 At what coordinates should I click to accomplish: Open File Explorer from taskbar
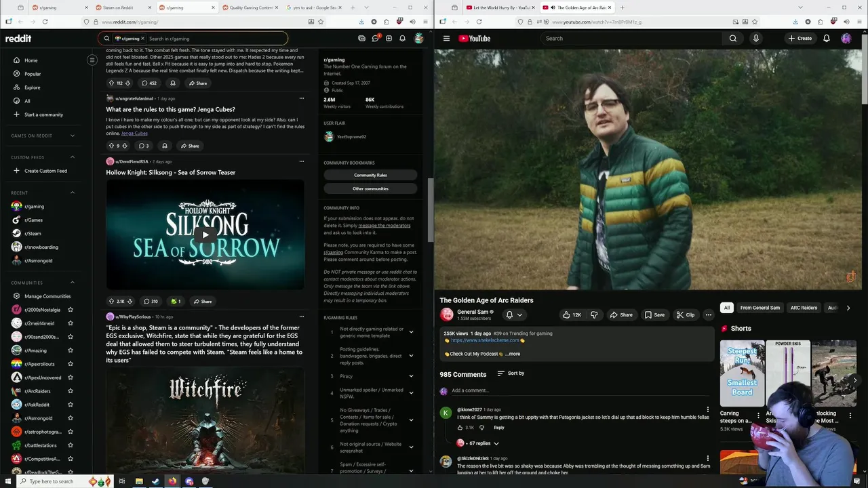tap(138, 481)
